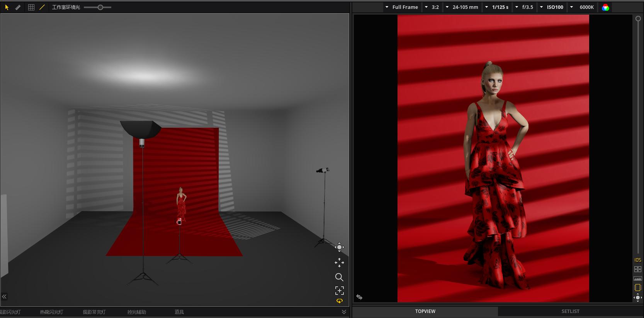
Task: Click the magnifier zoom view icon
Action: tap(339, 277)
